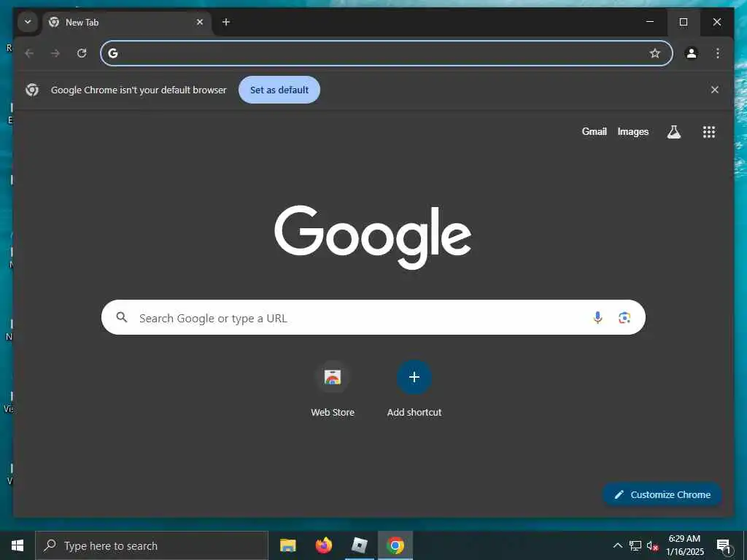Viewport: 747px width, 560px height.
Task: Minimize the Chrome window
Action: (x=650, y=22)
